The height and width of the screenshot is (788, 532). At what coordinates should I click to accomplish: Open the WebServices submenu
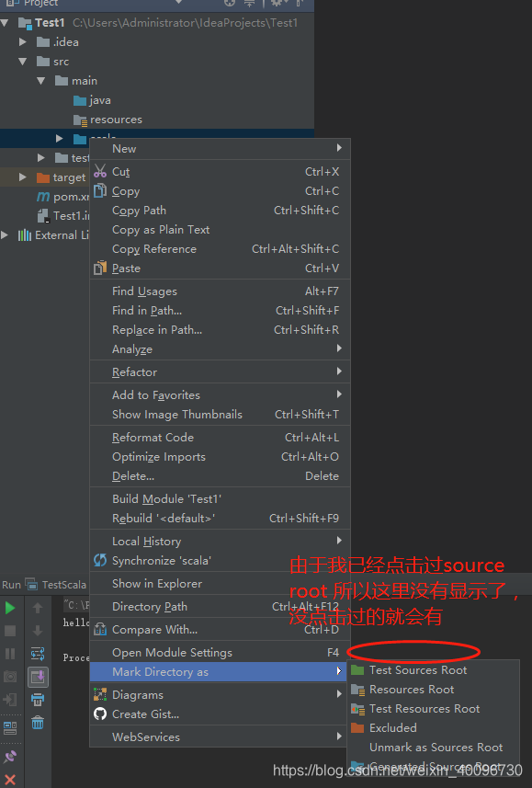220,737
